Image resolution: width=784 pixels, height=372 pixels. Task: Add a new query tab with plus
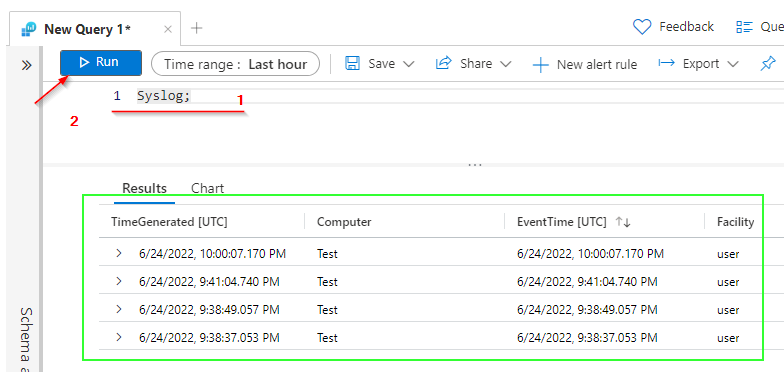click(x=197, y=28)
